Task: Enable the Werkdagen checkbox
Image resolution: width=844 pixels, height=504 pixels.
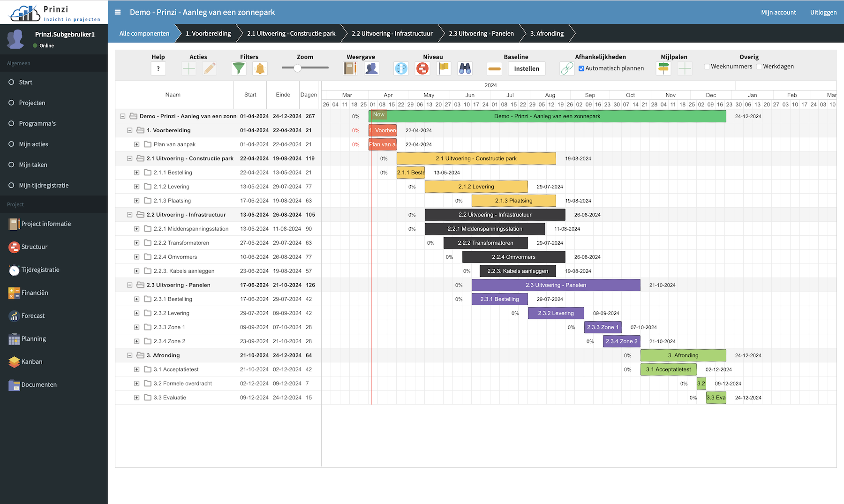Action: [759, 67]
